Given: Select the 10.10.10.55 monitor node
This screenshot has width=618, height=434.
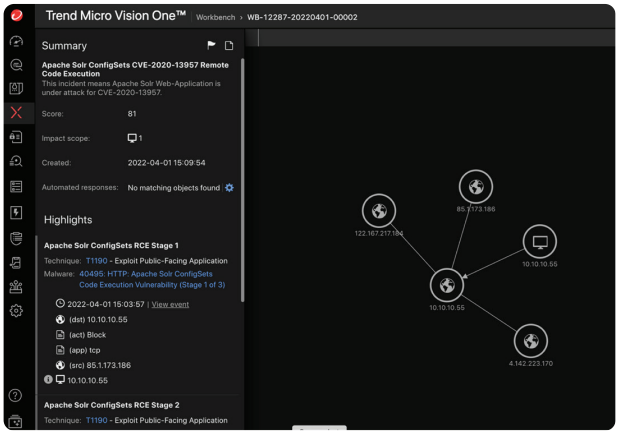Looking at the screenshot, I should [x=540, y=242].
